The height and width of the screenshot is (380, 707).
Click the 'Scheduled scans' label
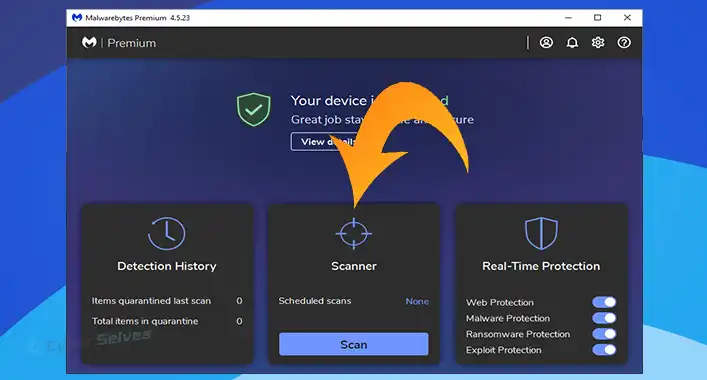(x=315, y=301)
